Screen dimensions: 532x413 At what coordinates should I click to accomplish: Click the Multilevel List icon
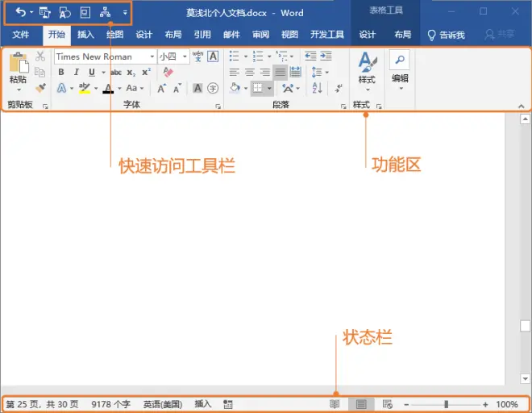(281, 56)
